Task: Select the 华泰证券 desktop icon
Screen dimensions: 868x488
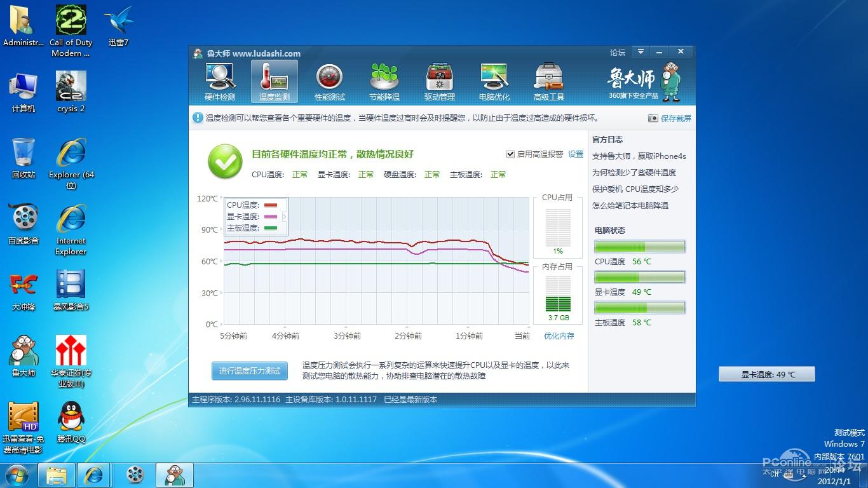Action: pyautogui.click(x=71, y=362)
